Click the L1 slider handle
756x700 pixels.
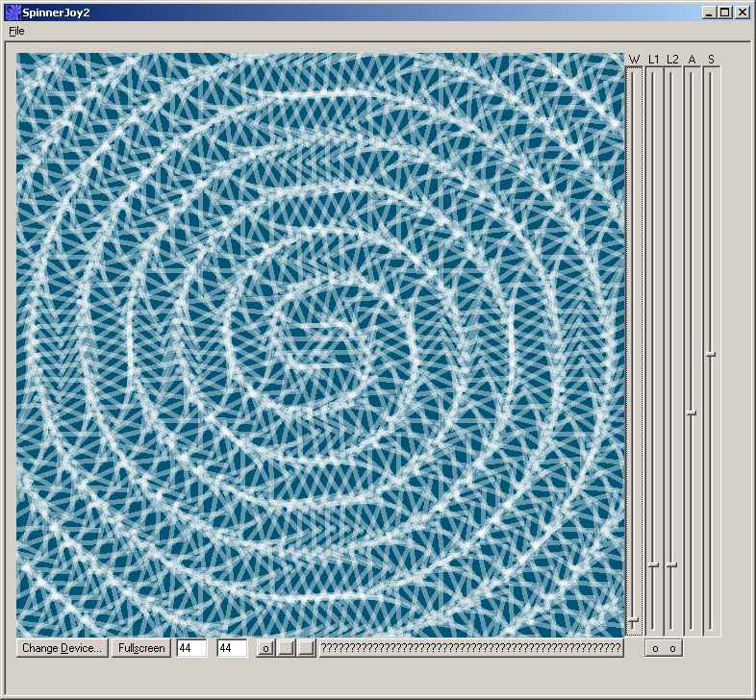click(x=653, y=564)
